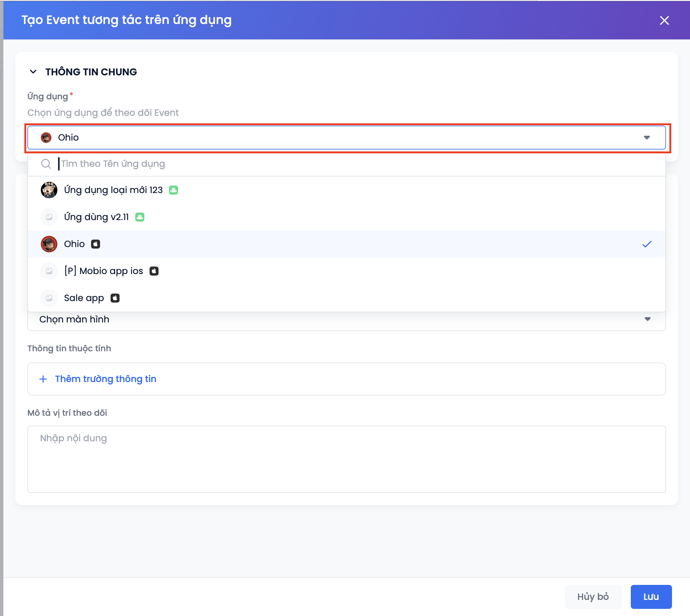Click the search magnifier icon in dropdown

pyautogui.click(x=46, y=164)
